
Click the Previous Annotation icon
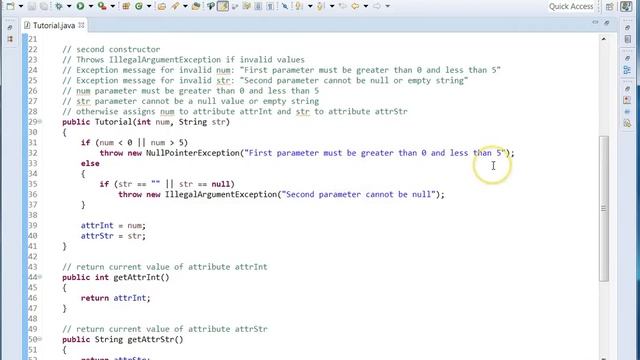(x=320, y=6)
